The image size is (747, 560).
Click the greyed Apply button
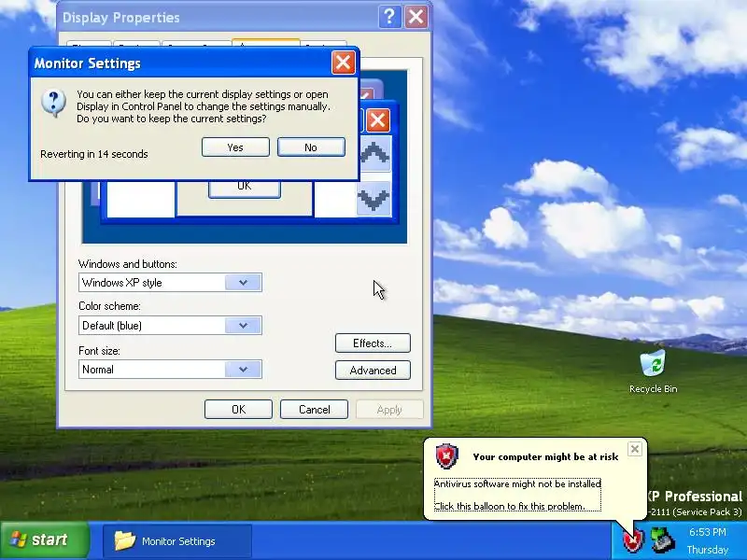point(389,410)
